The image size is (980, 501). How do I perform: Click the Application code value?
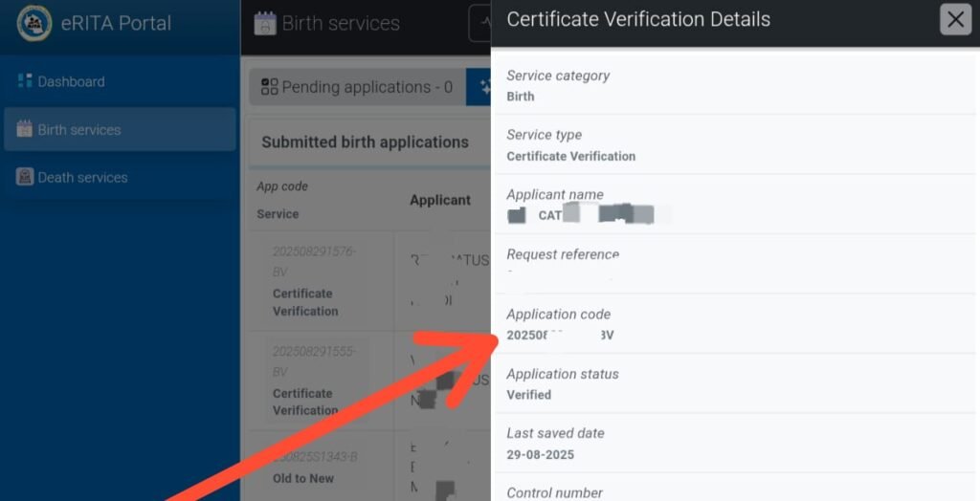coord(560,336)
